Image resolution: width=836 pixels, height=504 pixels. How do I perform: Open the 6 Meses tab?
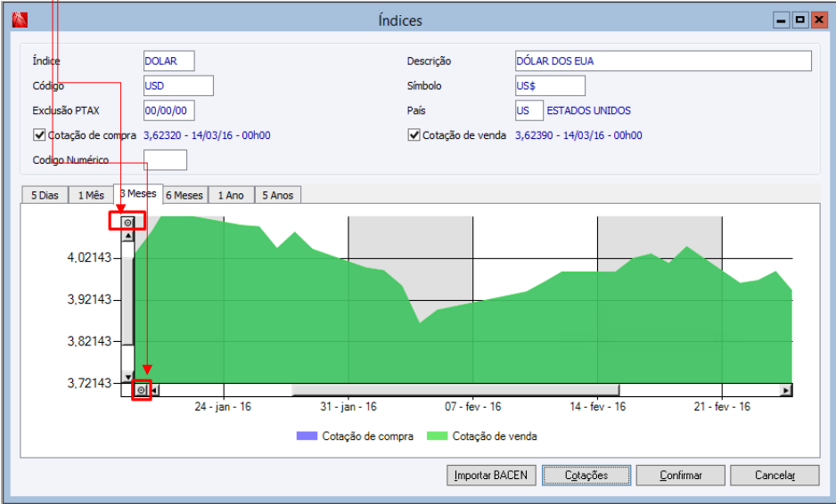click(x=184, y=195)
